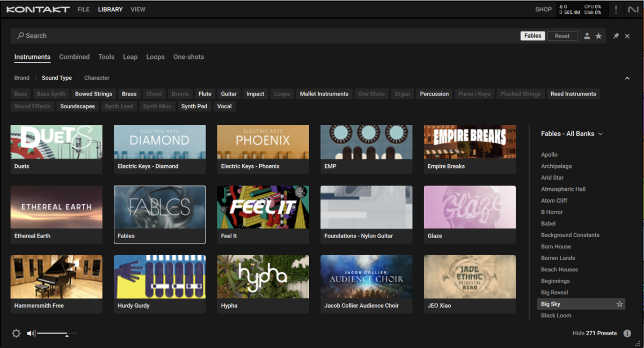Close the library browser panel
The image size is (644, 348).
[x=627, y=36]
